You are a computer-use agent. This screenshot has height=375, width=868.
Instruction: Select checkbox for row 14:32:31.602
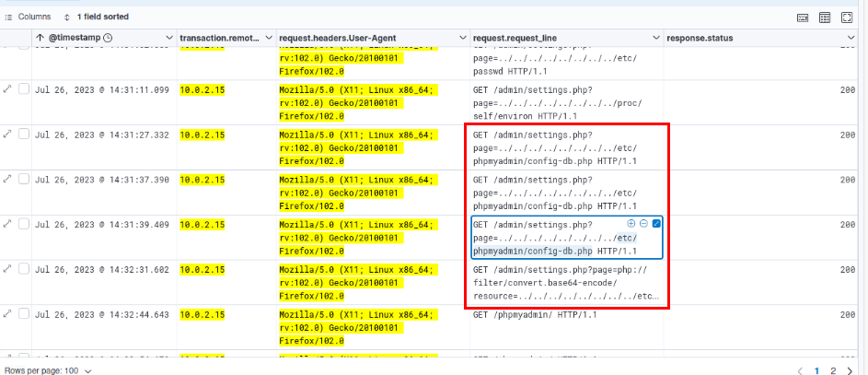(24, 268)
